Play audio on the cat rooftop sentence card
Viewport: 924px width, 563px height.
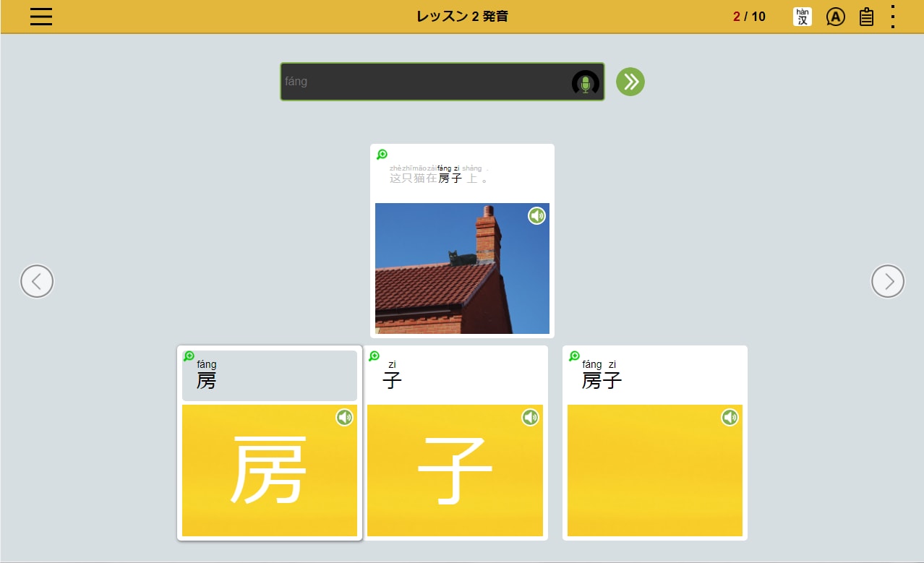(x=536, y=215)
